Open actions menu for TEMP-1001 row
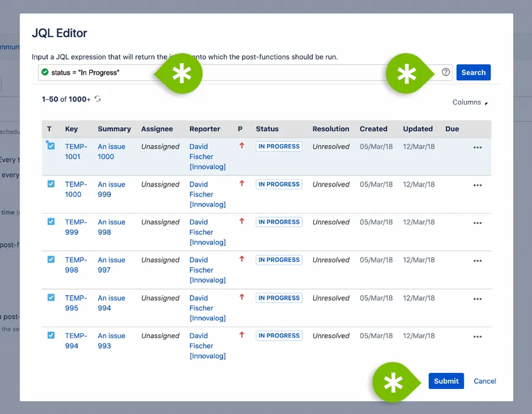 (478, 147)
